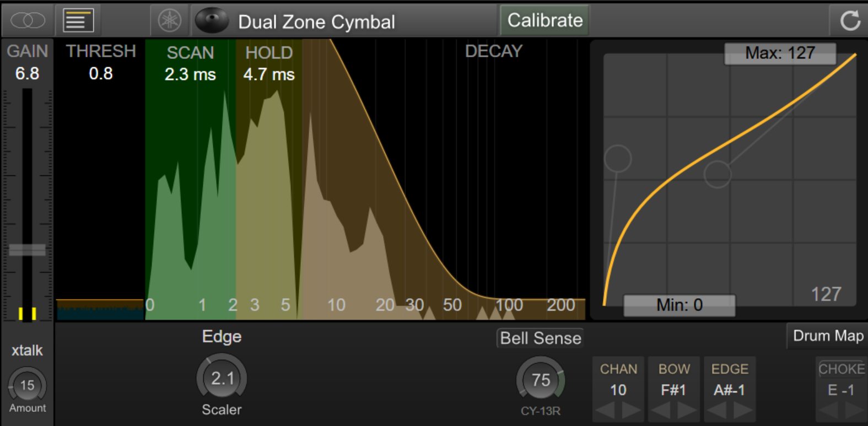Image resolution: width=868 pixels, height=426 pixels.
Task: Click the CHAN left arrow
Action: click(605, 410)
